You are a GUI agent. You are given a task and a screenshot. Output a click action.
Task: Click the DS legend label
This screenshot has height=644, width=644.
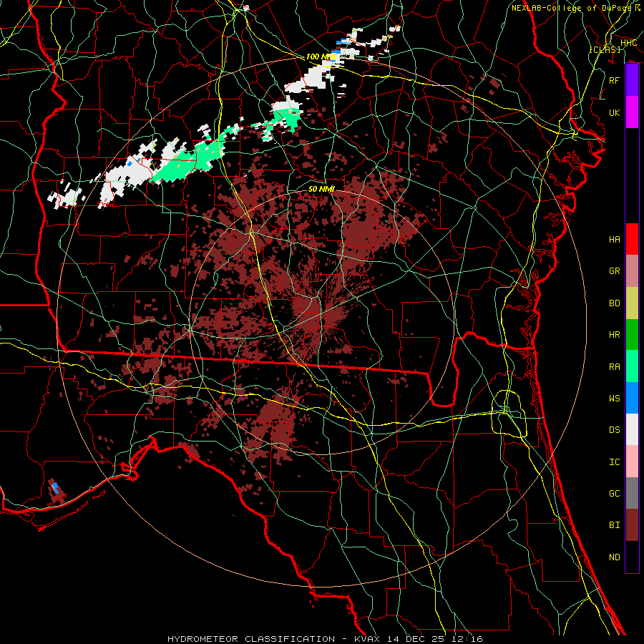pyautogui.click(x=615, y=430)
